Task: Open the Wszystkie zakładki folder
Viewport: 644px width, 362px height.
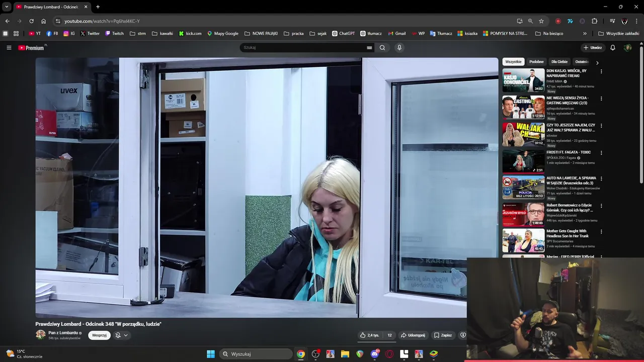Action: [x=619, y=34]
